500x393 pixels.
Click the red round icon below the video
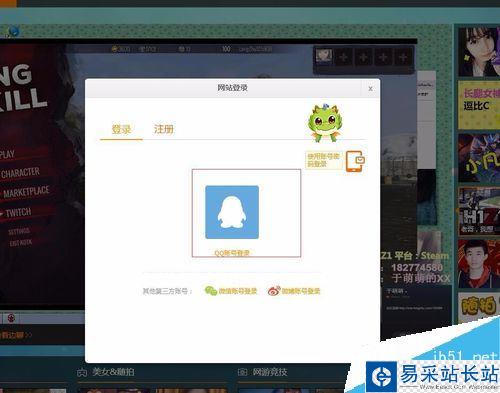click(11, 318)
